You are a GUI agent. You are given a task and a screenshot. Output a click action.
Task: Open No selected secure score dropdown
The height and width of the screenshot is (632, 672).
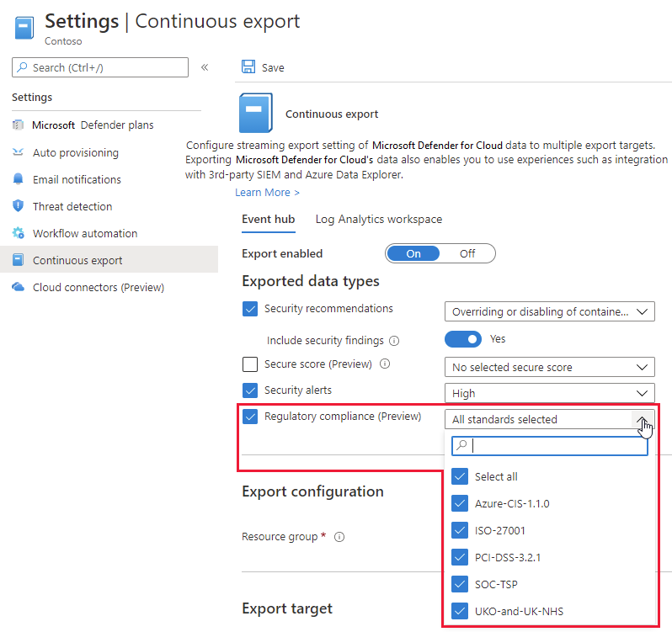tap(549, 367)
